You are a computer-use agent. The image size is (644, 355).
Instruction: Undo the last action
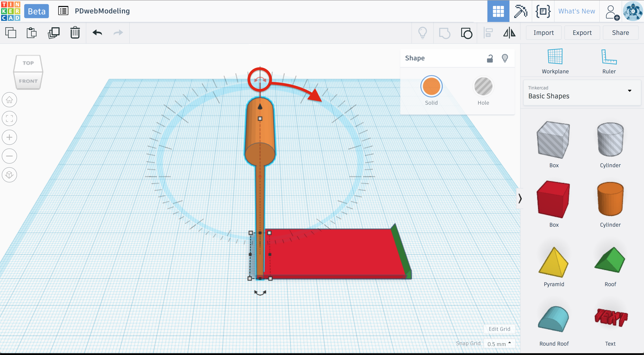pos(97,33)
